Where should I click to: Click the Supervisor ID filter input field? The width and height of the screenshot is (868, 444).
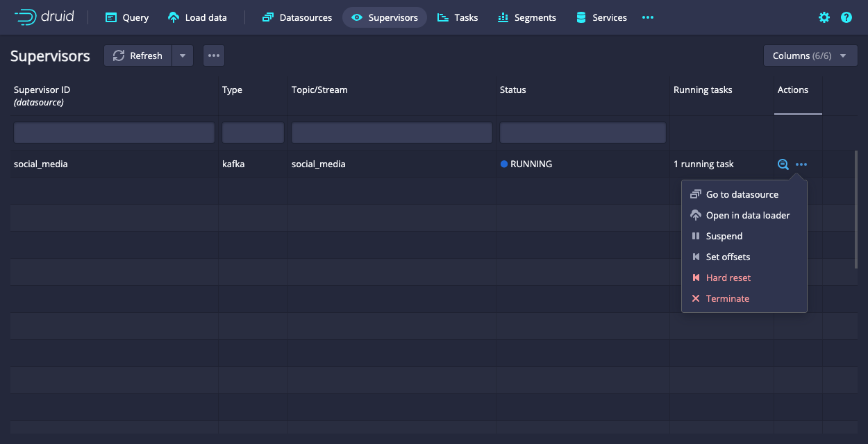pos(115,133)
